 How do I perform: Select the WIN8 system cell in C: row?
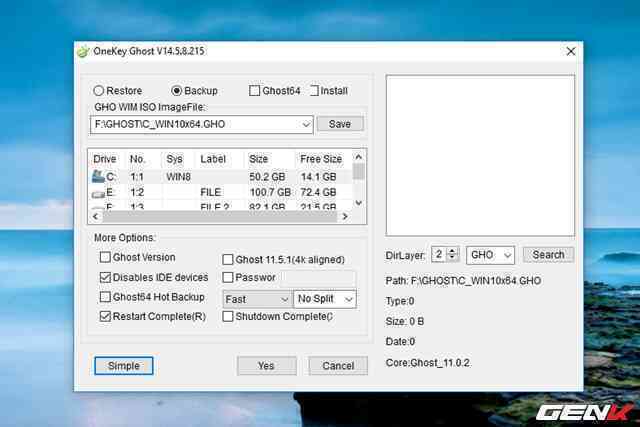click(x=178, y=177)
